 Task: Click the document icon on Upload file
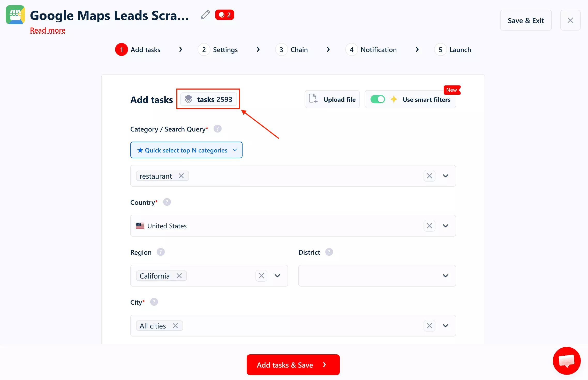313,99
